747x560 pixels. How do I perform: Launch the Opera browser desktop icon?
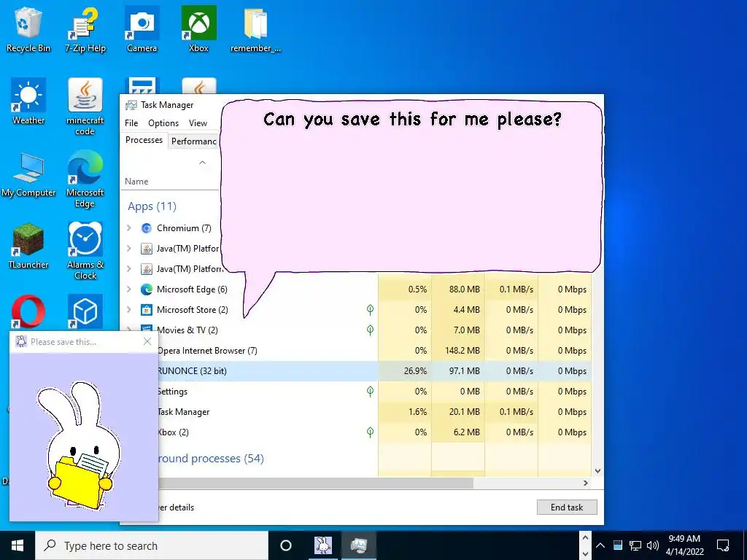[28, 312]
